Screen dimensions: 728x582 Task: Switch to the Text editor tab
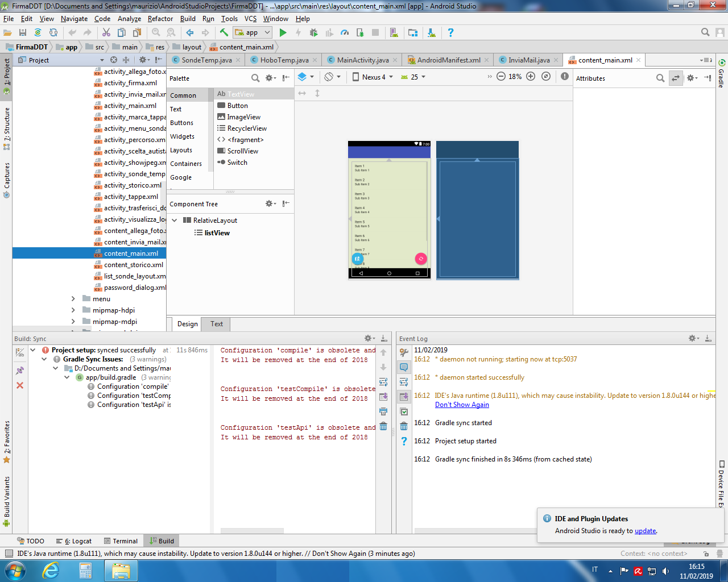[217, 324]
